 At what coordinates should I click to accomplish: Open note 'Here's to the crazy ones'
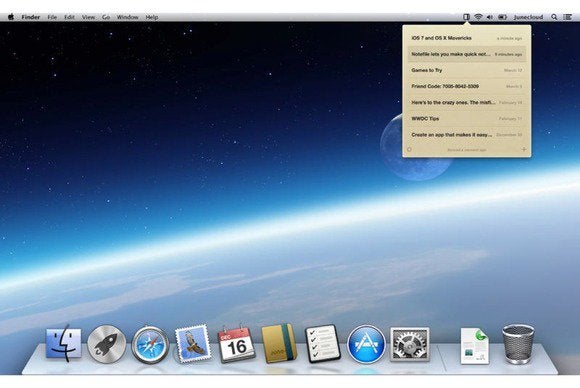coord(466,102)
